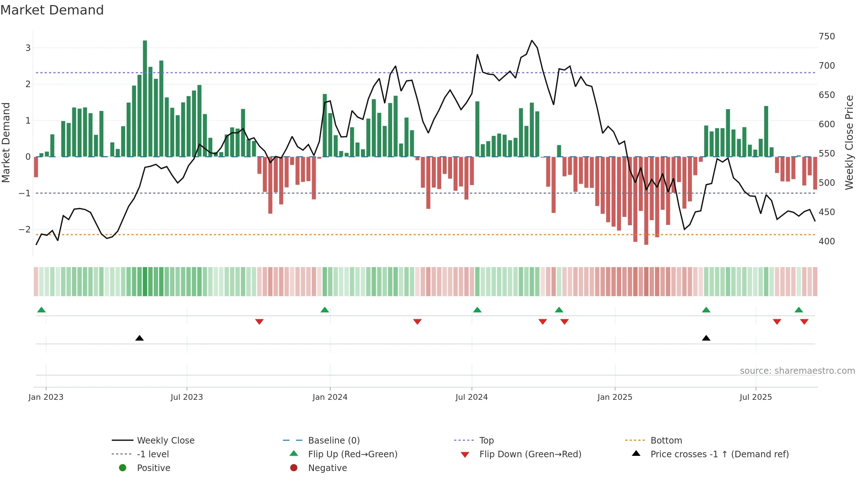Click the last green flip-up marker after Jul 2025
The image size is (868, 488).
tap(799, 310)
